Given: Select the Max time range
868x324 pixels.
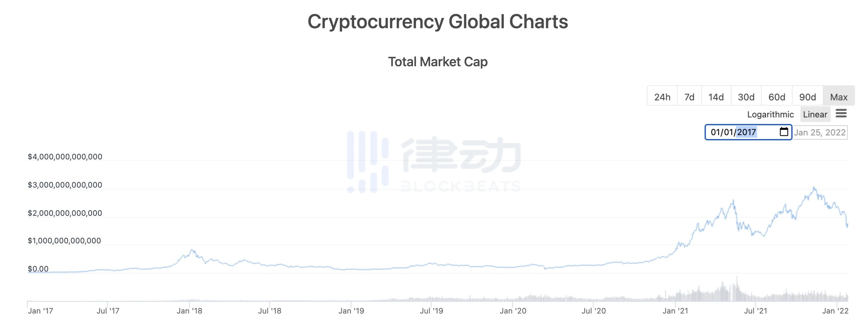Looking at the screenshot, I should (x=838, y=97).
